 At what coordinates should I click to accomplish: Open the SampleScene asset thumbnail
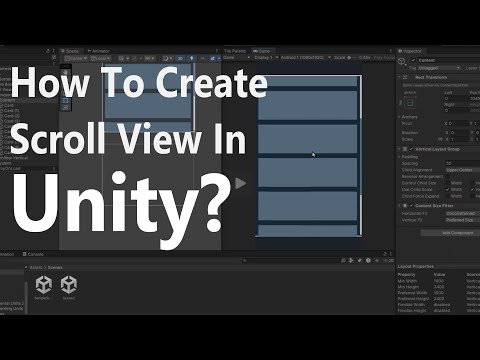pyautogui.click(x=44, y=285)
